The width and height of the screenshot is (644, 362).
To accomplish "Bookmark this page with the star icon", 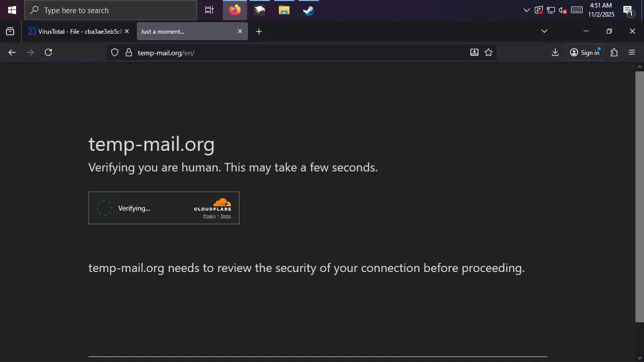I will coord(489,52).
